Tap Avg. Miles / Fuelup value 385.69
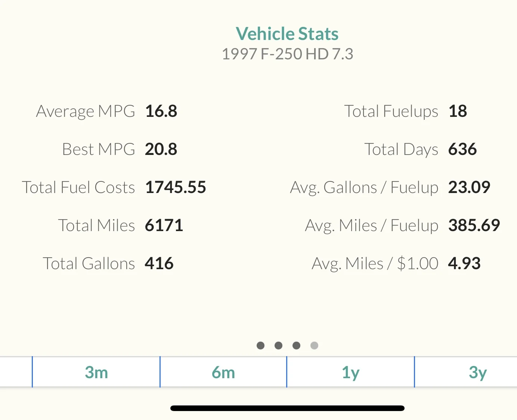The width and height of the screenshot is (517, 420). [x=474, y=225]
